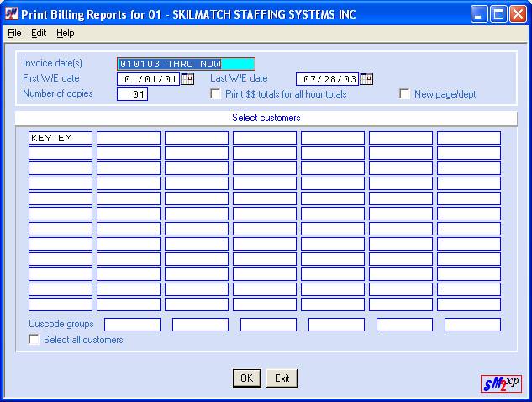532x402 pixels.
Task: Click the first Cuscode groups field
Action: click(132, 325)
